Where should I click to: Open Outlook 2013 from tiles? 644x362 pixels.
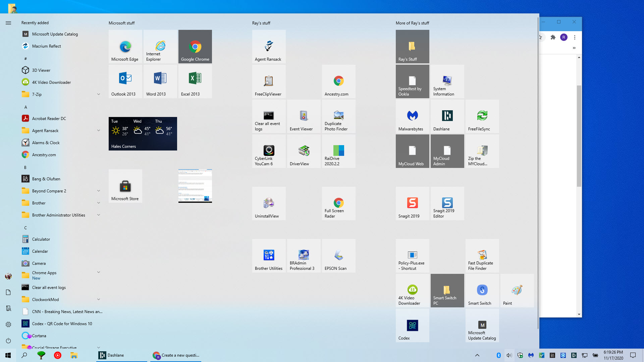[x=125, y=81]
